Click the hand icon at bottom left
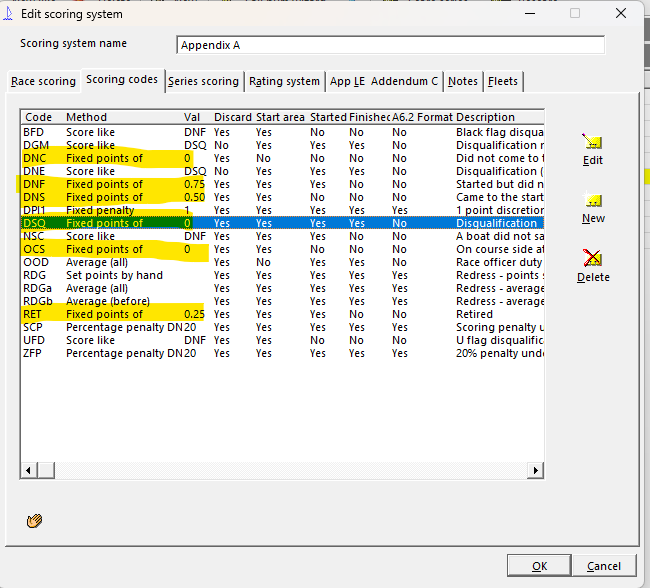650x588 pixels. pyautogui.click(x=34, y=520)
